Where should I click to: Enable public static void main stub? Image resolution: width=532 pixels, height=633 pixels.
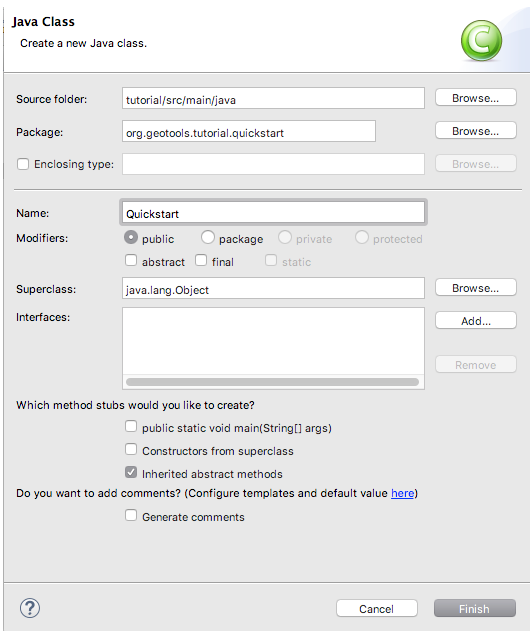(x=131, y=426)
